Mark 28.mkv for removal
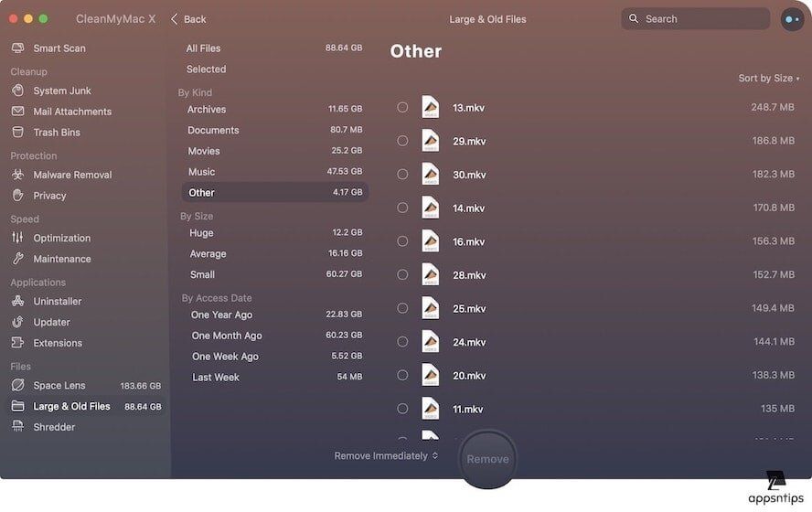 tap(402, 274)
